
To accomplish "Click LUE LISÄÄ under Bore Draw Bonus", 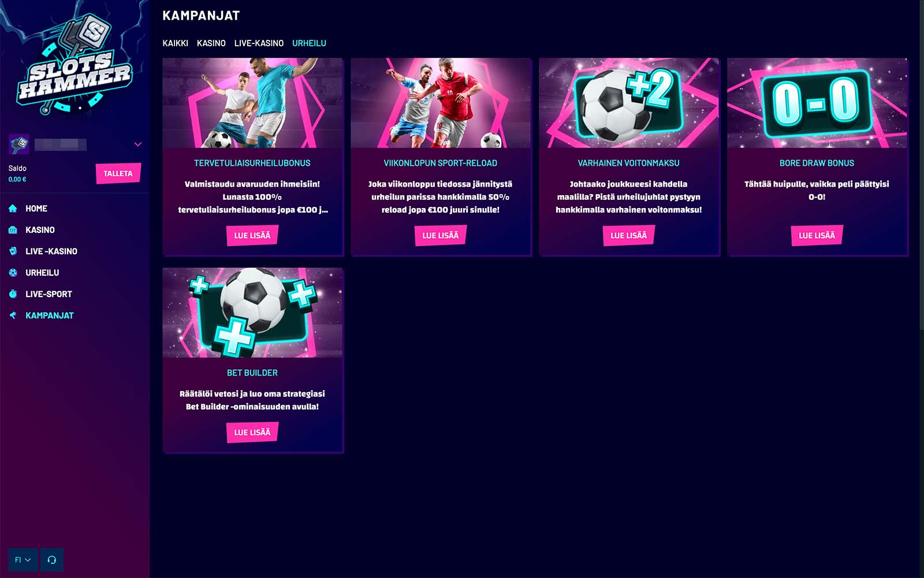I will [817, 235].
